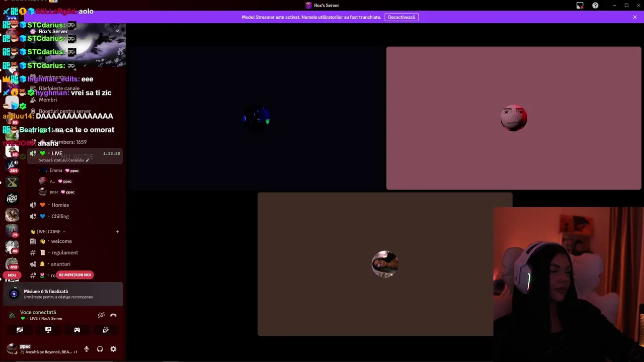The image size is (644, 362).
Task: Mute microphone in user panel
Action: (x=87, y=349)
